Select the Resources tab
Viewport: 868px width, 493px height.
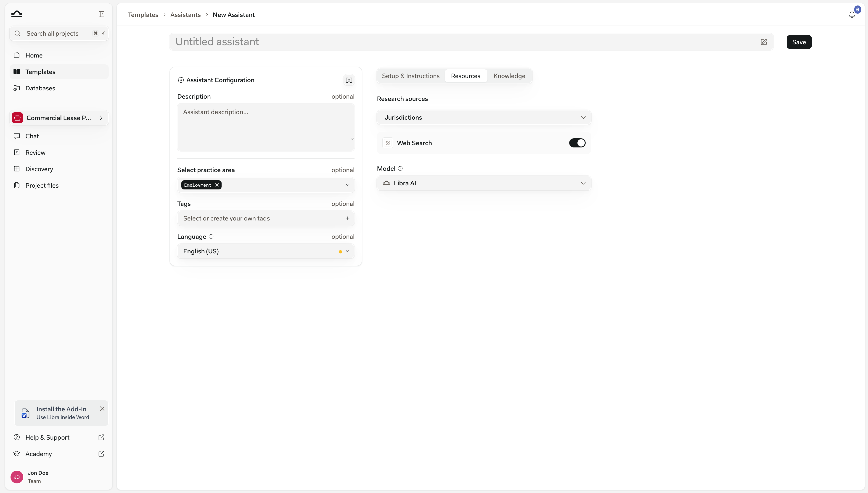point(466,76)
